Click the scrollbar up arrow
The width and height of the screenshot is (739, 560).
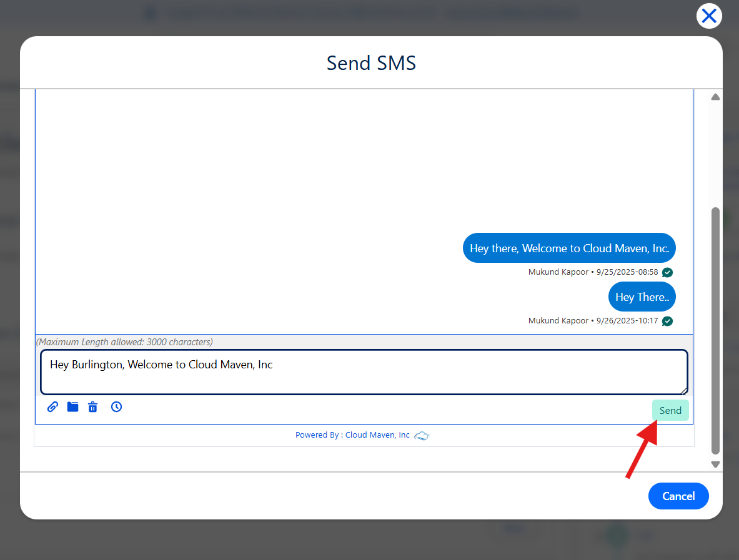tap(715, 97)
